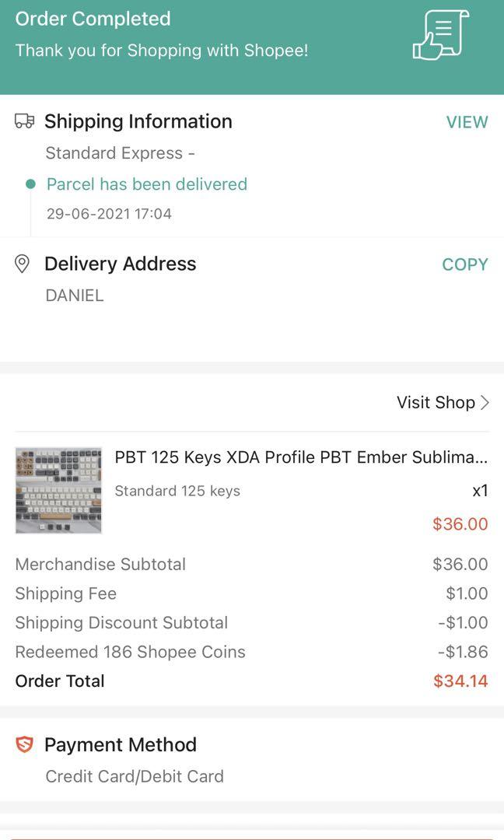Screen dimensions: 504x840
Task: Click the truck icon beside Shipping Information
Action: tap(24, 121)
